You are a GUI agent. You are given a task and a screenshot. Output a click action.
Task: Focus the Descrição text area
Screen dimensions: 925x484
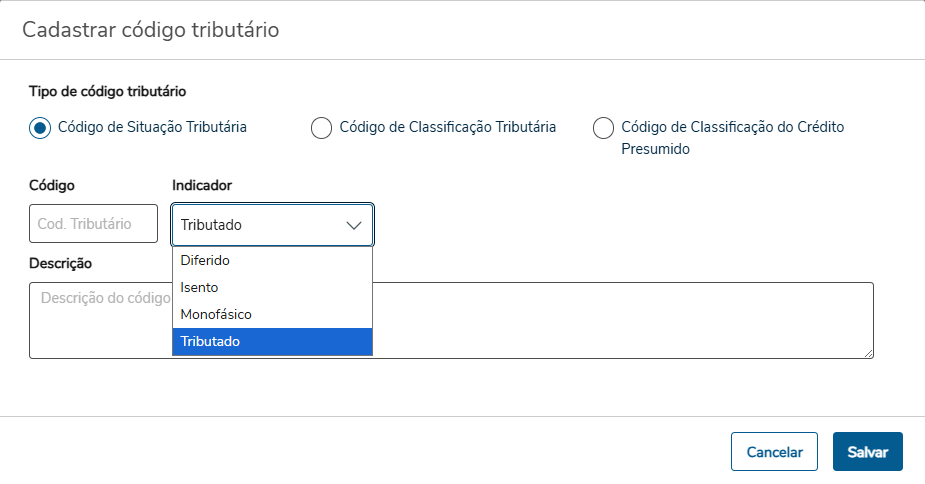click(x=620, y=320)
